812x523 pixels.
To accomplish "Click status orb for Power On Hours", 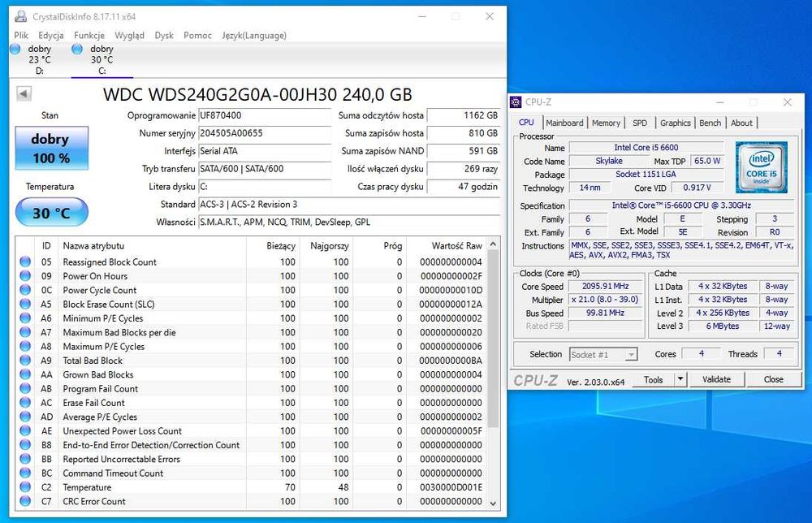I will point(25,275).
